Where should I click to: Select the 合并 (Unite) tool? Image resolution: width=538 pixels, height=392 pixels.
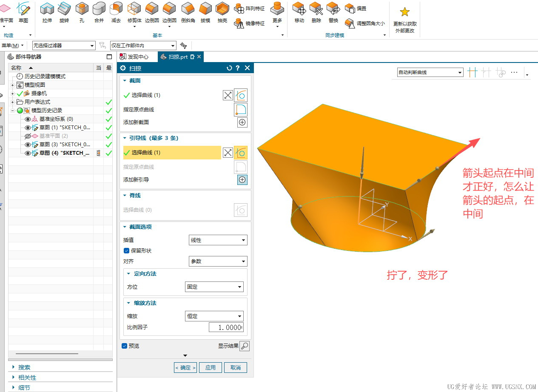[99, 12]
